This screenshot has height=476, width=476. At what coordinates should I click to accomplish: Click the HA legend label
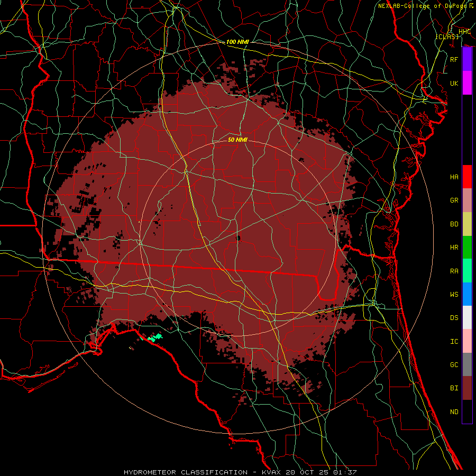click(x=454, y=177)
